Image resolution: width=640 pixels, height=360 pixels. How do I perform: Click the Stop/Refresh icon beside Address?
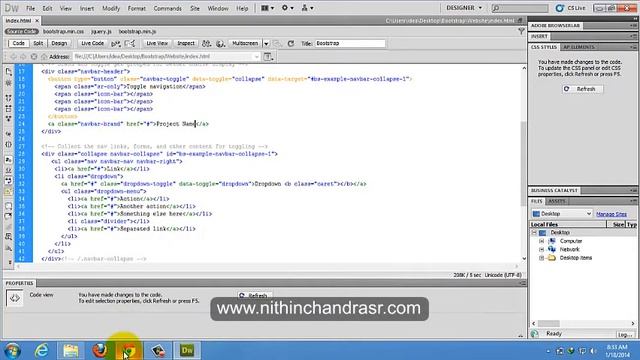point(34,57)
